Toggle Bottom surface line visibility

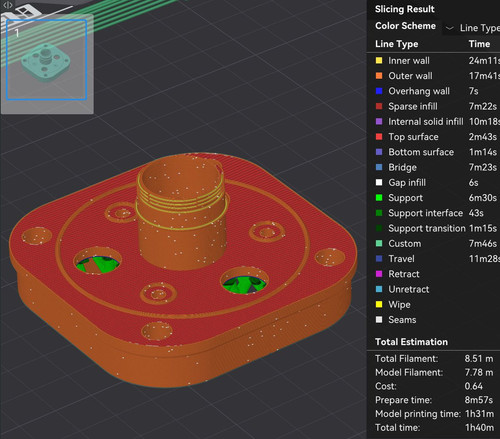(x=421, y=152)
